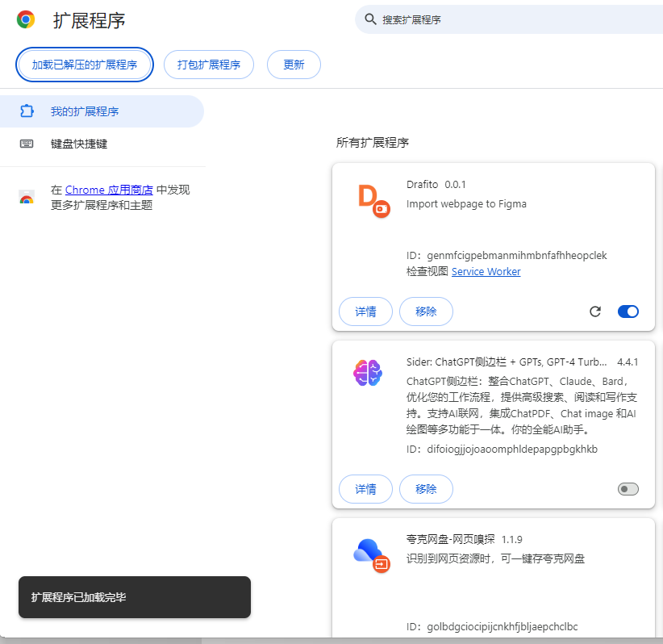This screenshot has height=644, width=663.
Task: Click the Update button
Action: click(294, 65)
